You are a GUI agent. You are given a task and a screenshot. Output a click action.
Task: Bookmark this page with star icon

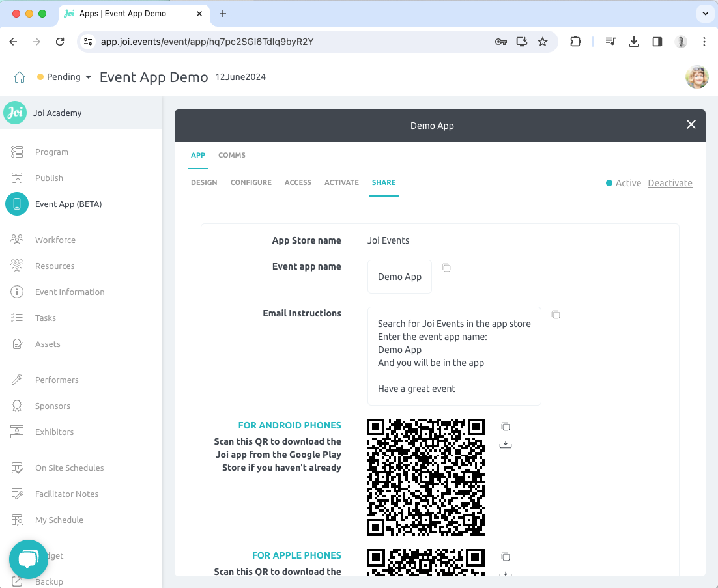tap(543, 42)
